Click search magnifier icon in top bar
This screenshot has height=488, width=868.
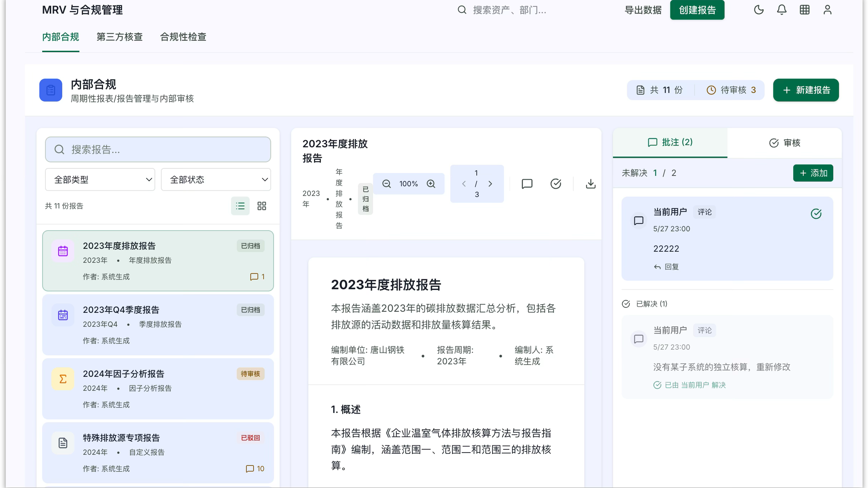click(x=462, y=10)
